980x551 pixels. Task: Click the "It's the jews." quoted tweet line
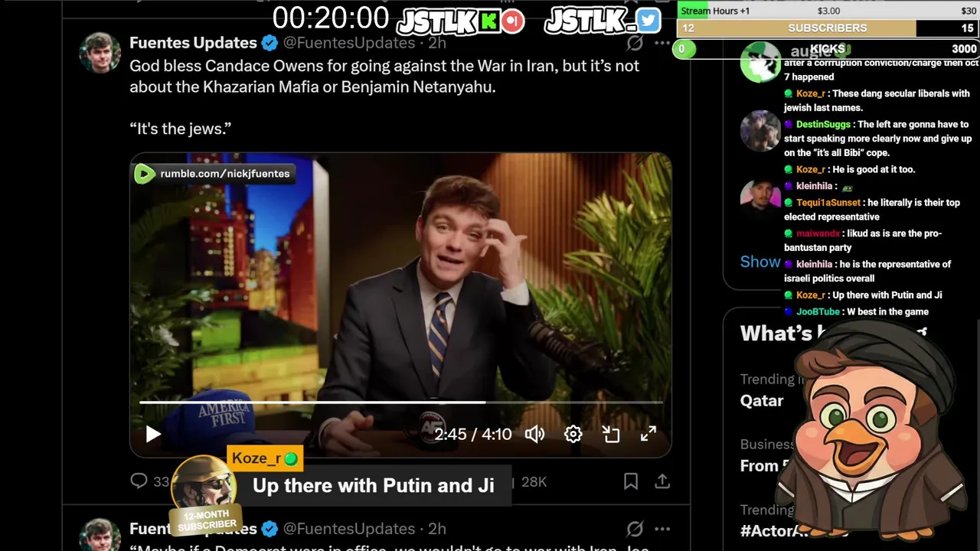(x=181, y=129)
